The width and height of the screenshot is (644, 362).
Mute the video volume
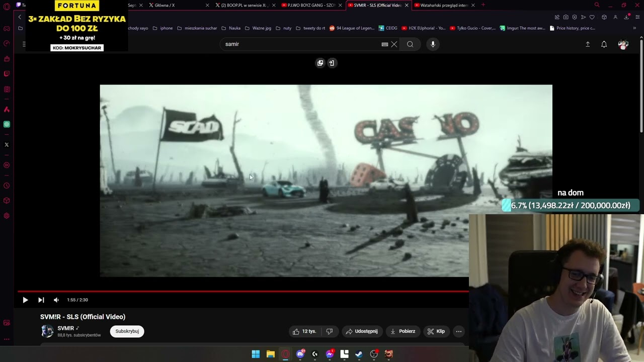(56, 300)
